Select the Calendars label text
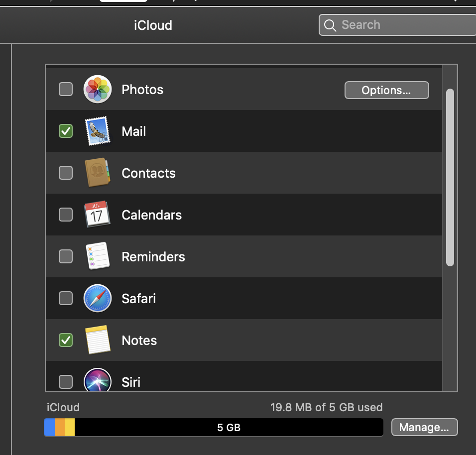The height and width of the screenshot is (455, 476). click(151, 215)
